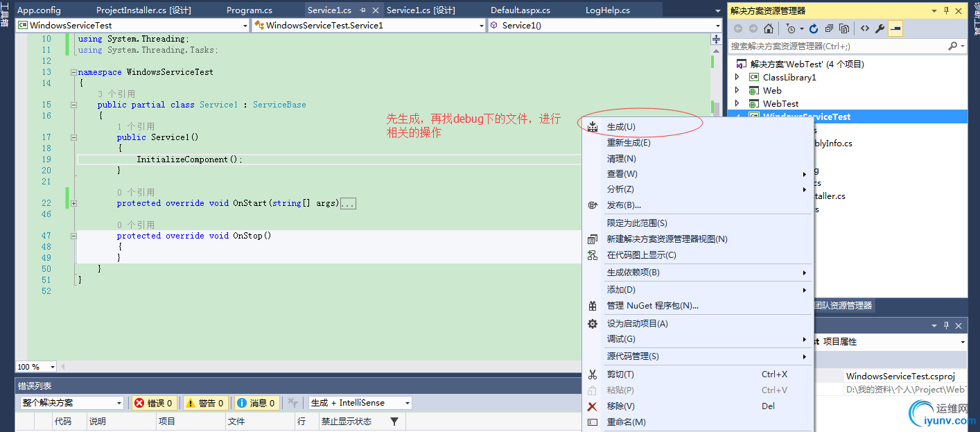Viewport: 980px width, 432px height.
Task: Open the Service1() member dropdown
Action: [718, 25]
